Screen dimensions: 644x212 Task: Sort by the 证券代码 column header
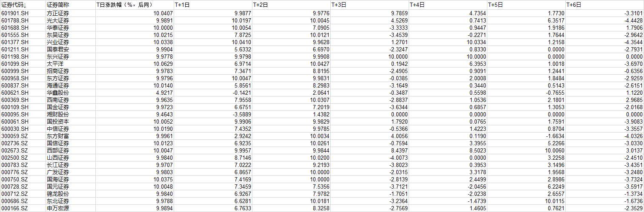(14, 5)
